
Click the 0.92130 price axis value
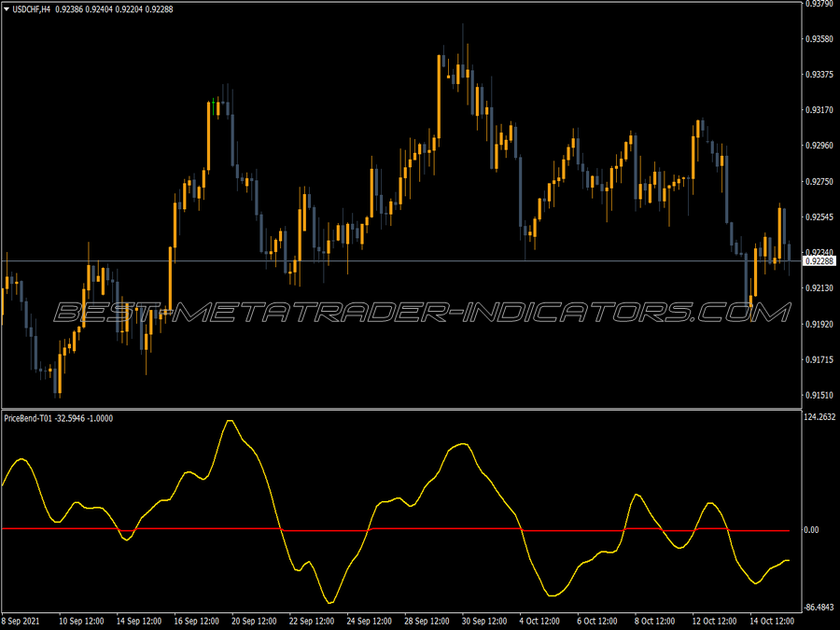click(x=819, y=288)
